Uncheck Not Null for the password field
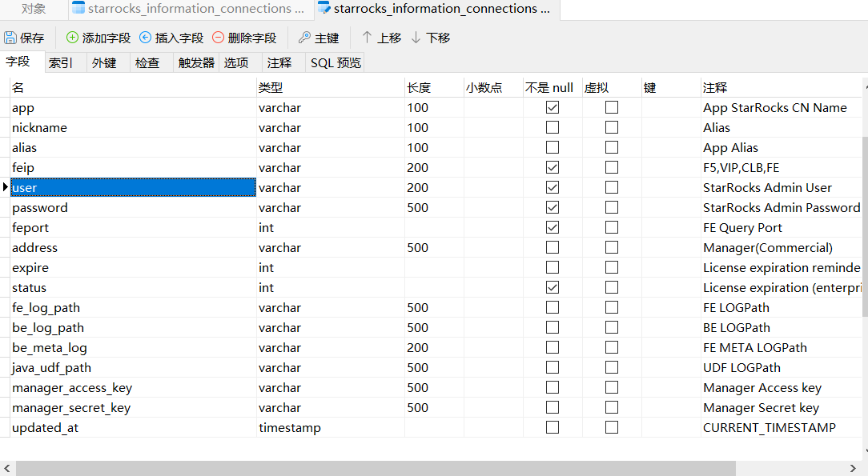This screenshot has height=476, width=868. (x=553, y=207)
